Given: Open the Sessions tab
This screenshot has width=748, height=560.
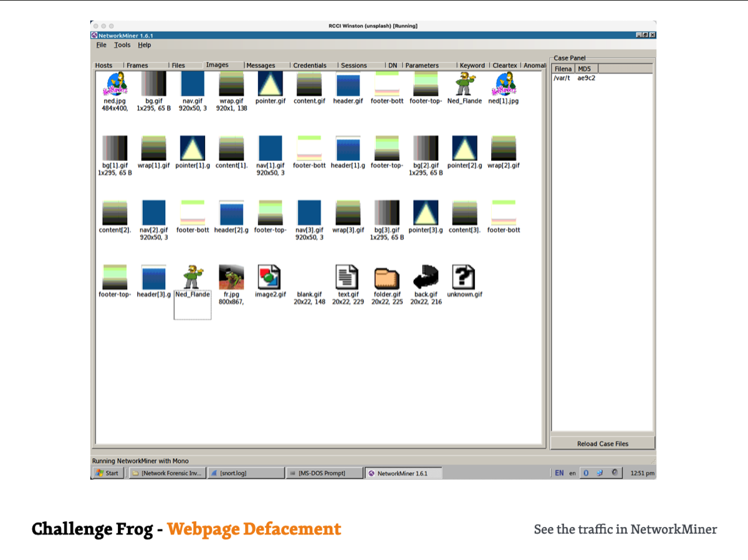Looking at the screenshot, I should coord(353,65).
